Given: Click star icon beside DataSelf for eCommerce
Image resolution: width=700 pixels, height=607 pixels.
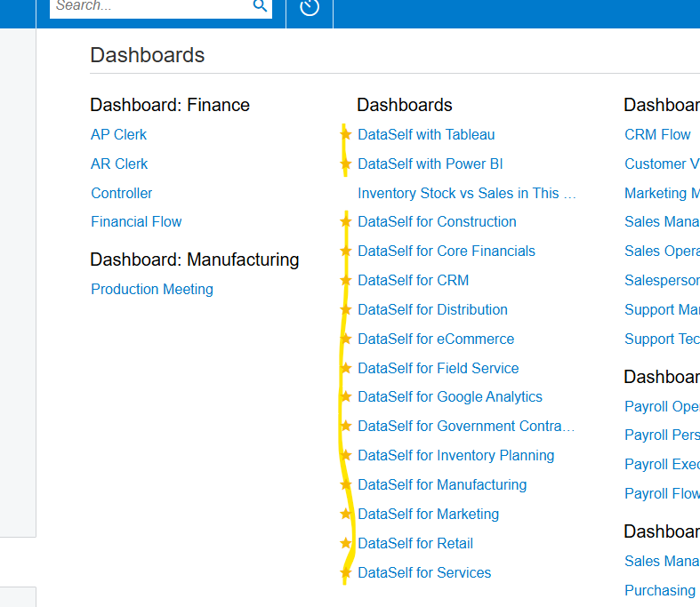Looking at the screenshot, I should [x=346, y=339].
